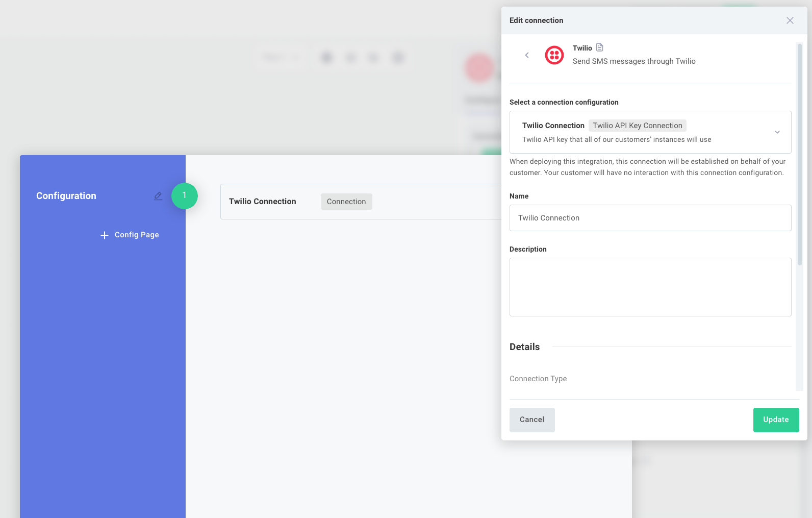Close the Edit connection panel
This screenshot has height=518, width=812.
[790, 20]
